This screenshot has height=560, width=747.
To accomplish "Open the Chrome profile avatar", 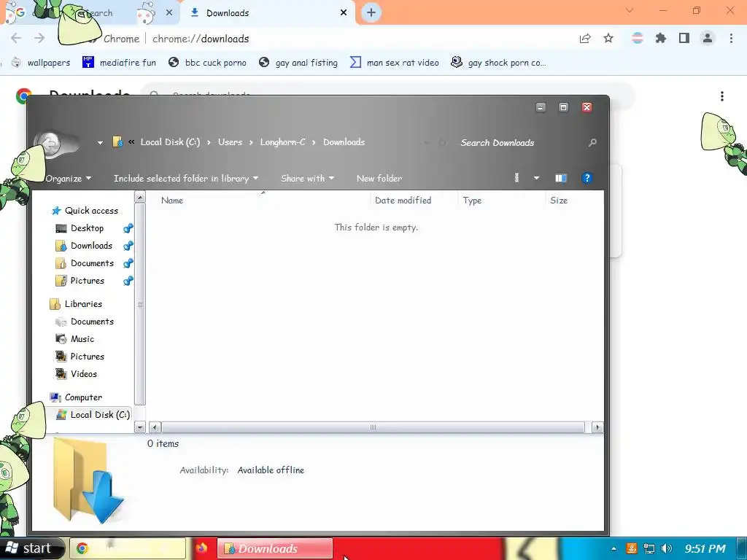I will (708, 38).
